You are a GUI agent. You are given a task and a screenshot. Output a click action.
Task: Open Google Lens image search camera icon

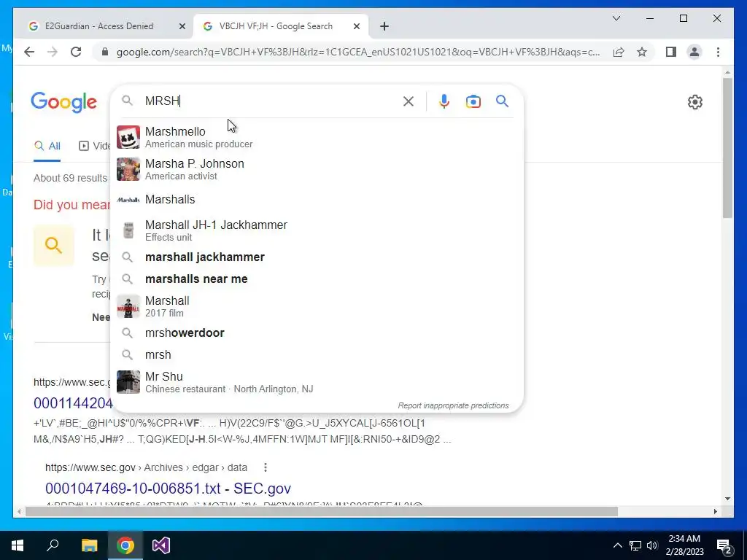(473, 101)
